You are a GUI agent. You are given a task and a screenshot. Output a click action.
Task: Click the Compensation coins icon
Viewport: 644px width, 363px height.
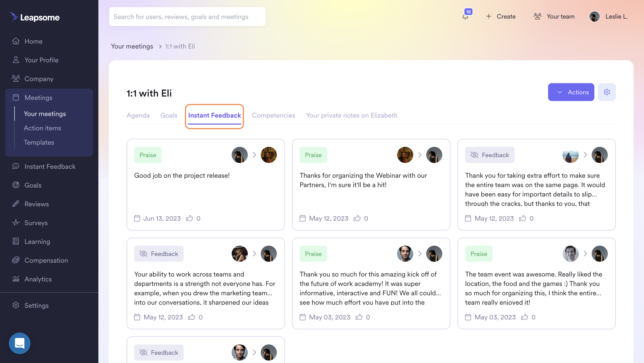click(16, 260)
